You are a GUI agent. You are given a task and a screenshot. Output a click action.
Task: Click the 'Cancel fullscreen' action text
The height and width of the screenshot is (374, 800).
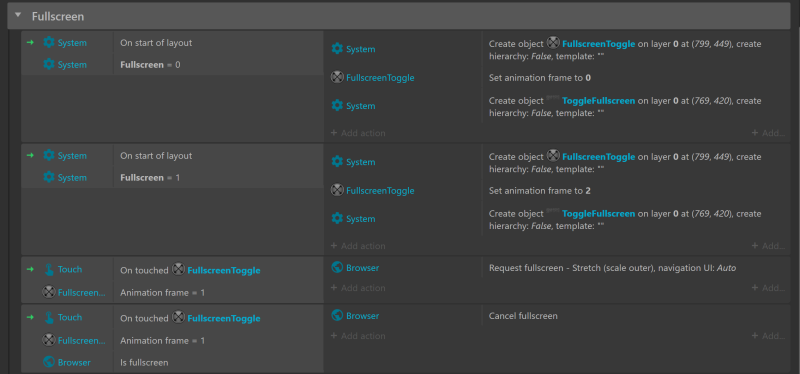(x=523, y=316)
